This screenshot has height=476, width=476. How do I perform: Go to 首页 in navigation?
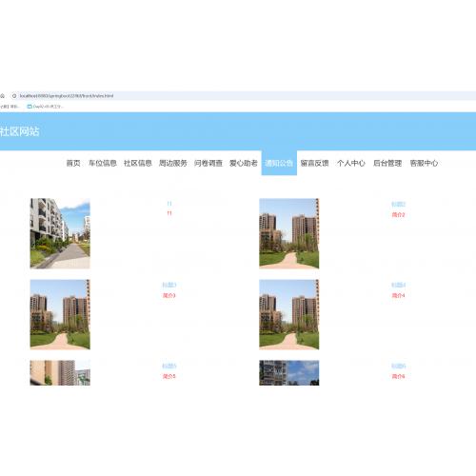point(73,163)
